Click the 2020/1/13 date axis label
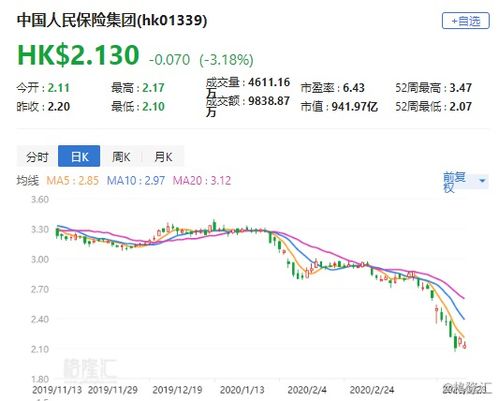 point(242,390)
